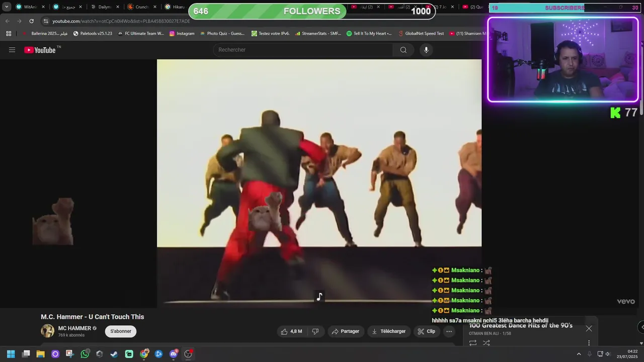Subscribe with the S'abonner button
The height and width of the screenshot is (362, 644).
pos(121,331)
